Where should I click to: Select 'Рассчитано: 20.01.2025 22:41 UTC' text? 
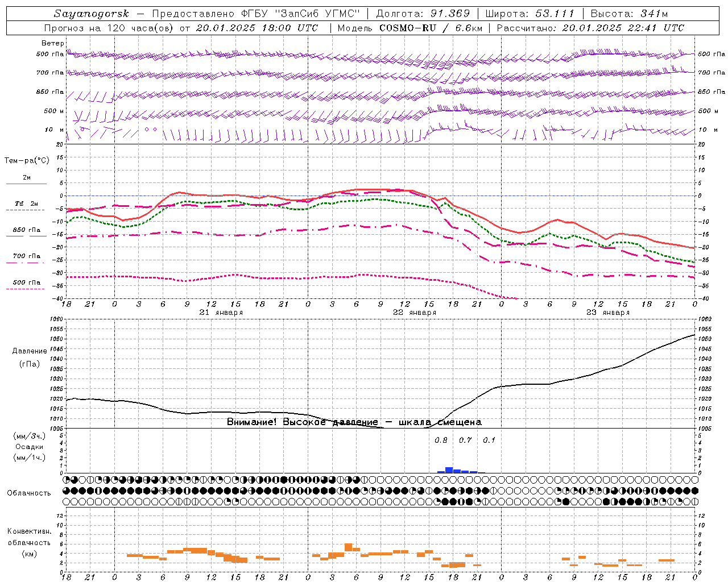click(x=590, y=28)
